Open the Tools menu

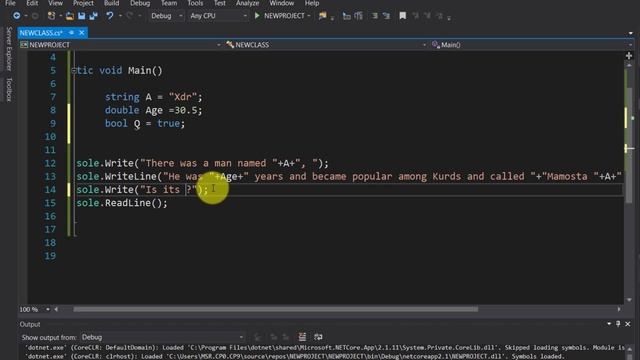point(195,3)
